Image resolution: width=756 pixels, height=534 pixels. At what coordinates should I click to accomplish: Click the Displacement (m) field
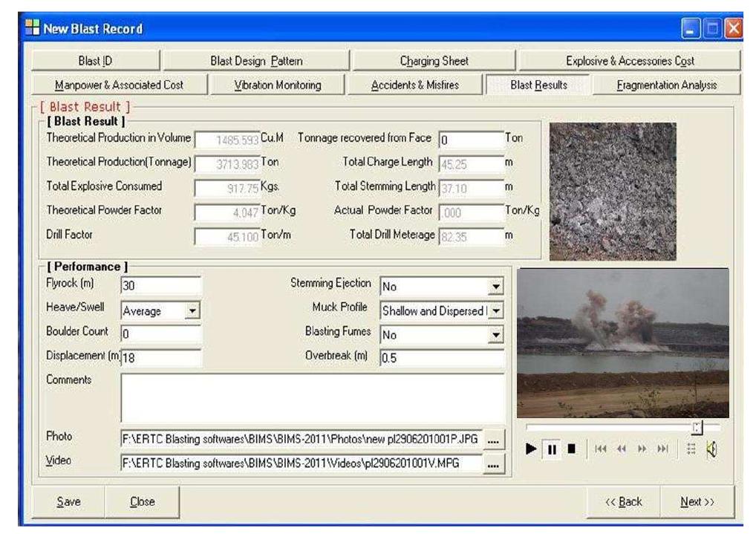coord(160,357)
